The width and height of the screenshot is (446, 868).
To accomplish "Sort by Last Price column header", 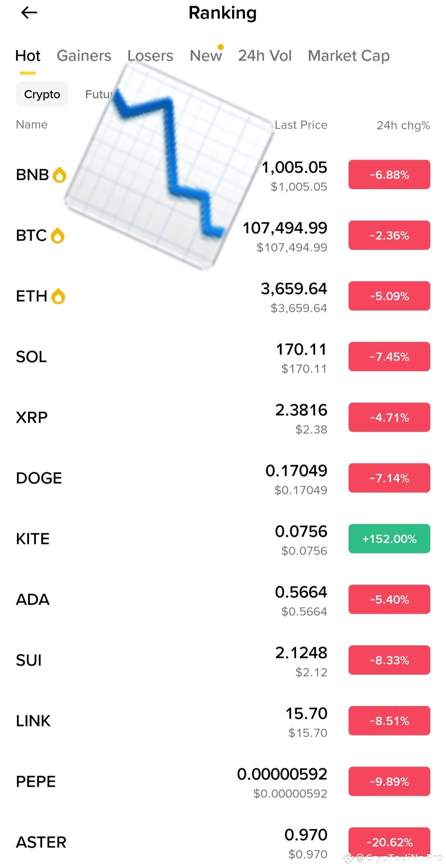I will [x=301, y=125].
